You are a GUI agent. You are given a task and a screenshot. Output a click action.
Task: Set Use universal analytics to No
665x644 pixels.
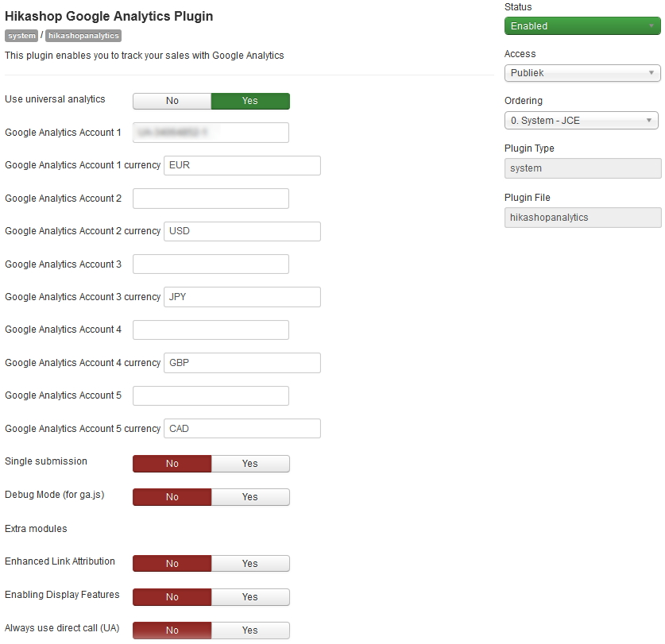172,101
